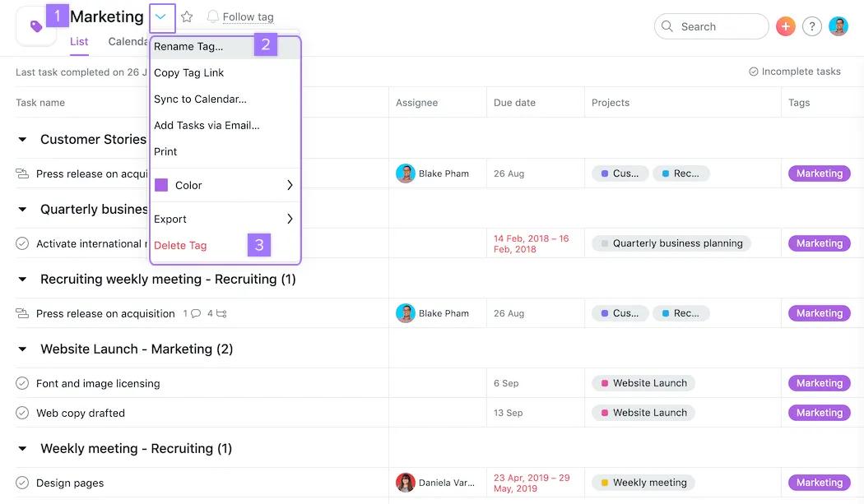Collapse Website Launch - Marketing section
This screenshot has height=504, width=864.
(22, 349)
